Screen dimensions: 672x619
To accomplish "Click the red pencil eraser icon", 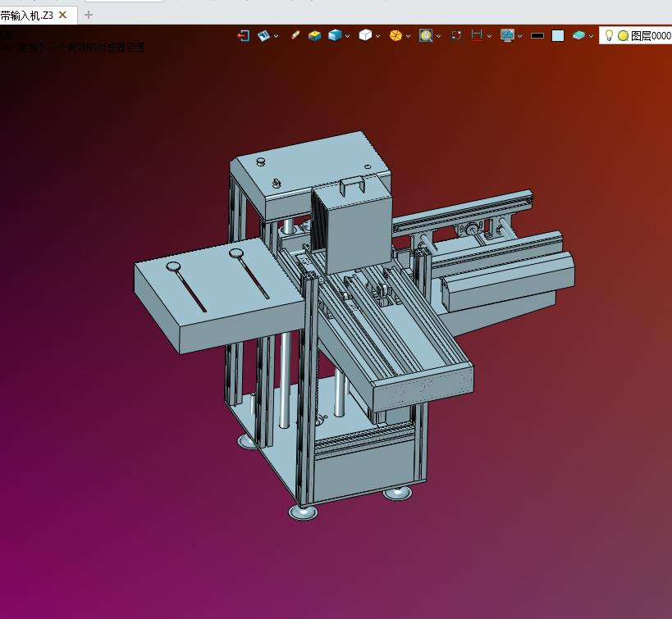I will point(295,35).
